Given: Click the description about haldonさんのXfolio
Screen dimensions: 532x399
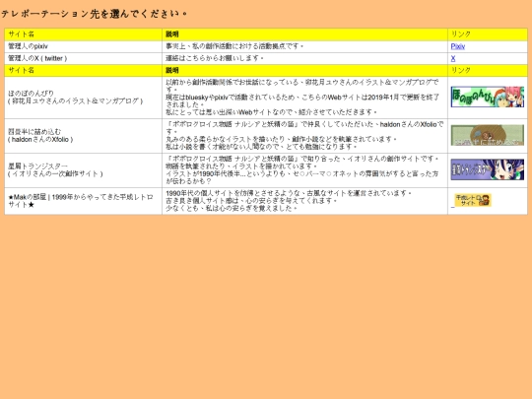Looking at the screenshot, I should click(304, 136).
